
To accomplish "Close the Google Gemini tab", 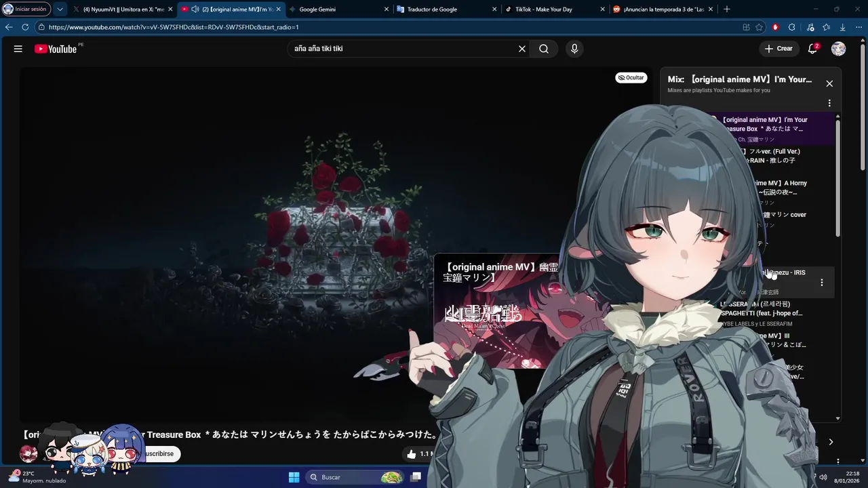I will click(x=387, y=9).
